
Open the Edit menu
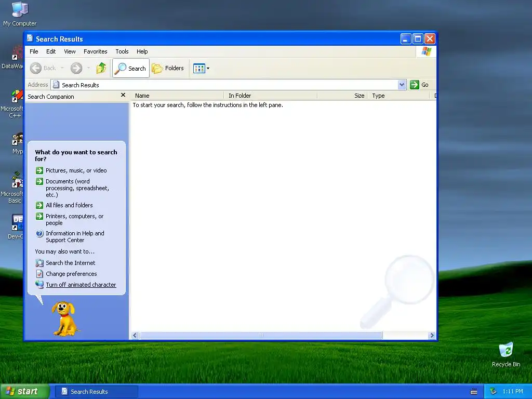point(51,51)
